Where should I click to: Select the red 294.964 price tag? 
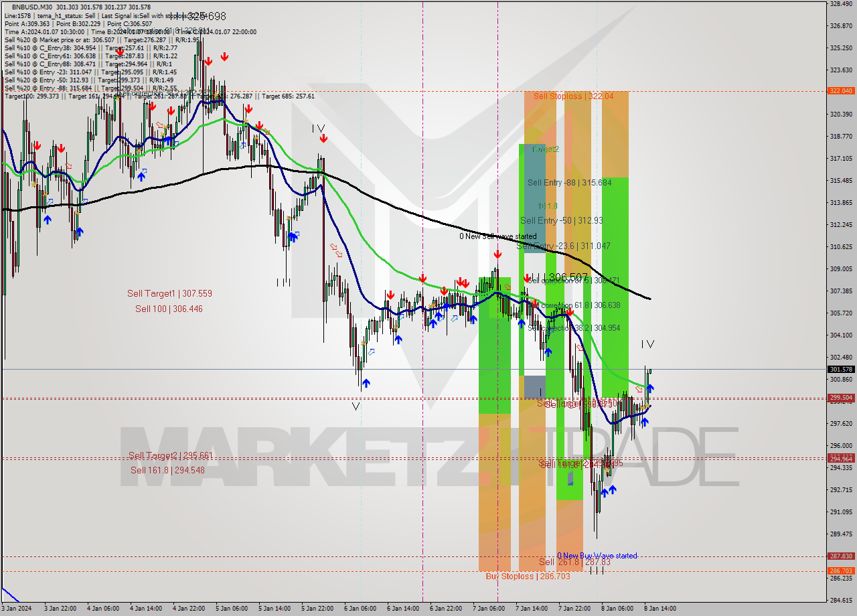(x=841, y=459)
